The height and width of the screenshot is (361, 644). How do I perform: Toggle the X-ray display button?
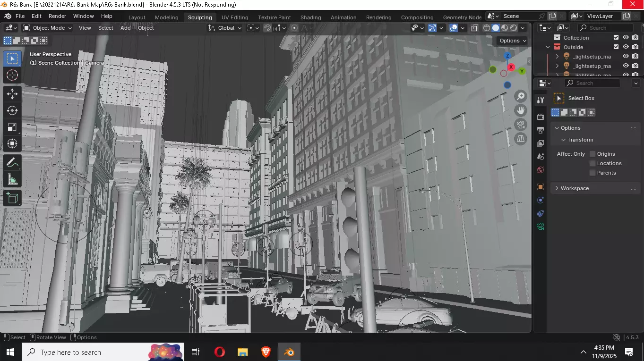(x=475, y=28)
